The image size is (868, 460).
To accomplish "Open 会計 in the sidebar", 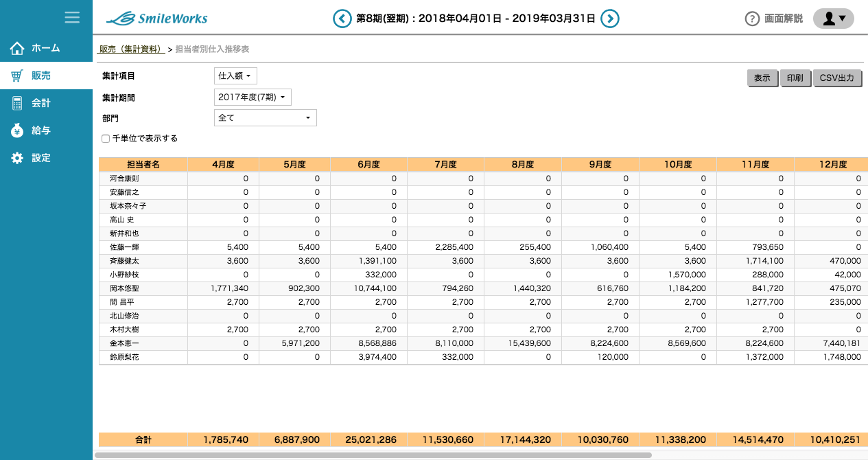I will 46,103.
